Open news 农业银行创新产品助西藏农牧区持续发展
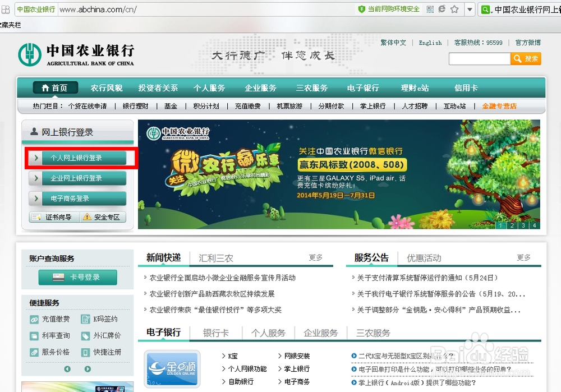 [212, 294]
